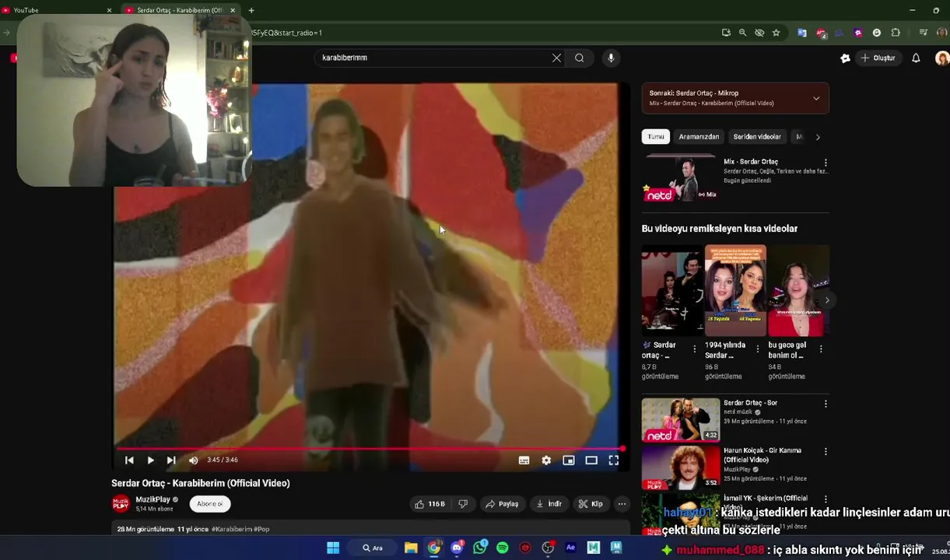The width and height of the screenshot is (950, 560).
Task: Open the YouTube account avatar menu
Action: pos(941,58)
